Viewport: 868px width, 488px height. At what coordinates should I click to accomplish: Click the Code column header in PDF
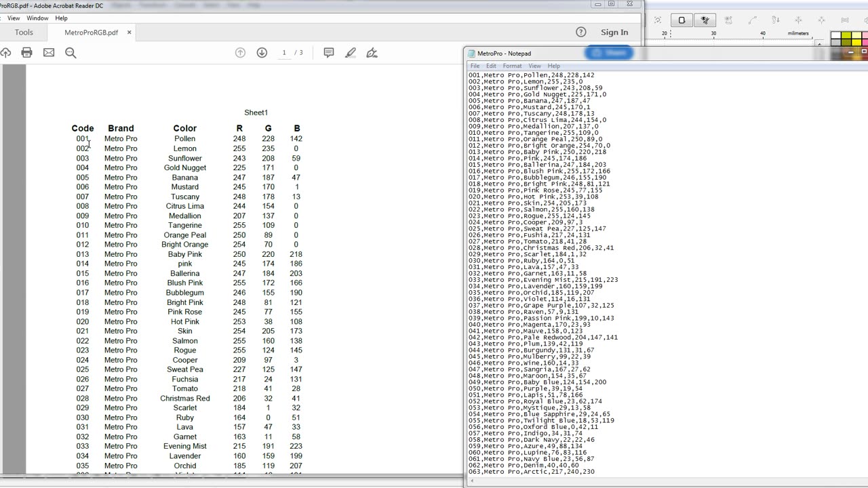click(x=83, y=128)
